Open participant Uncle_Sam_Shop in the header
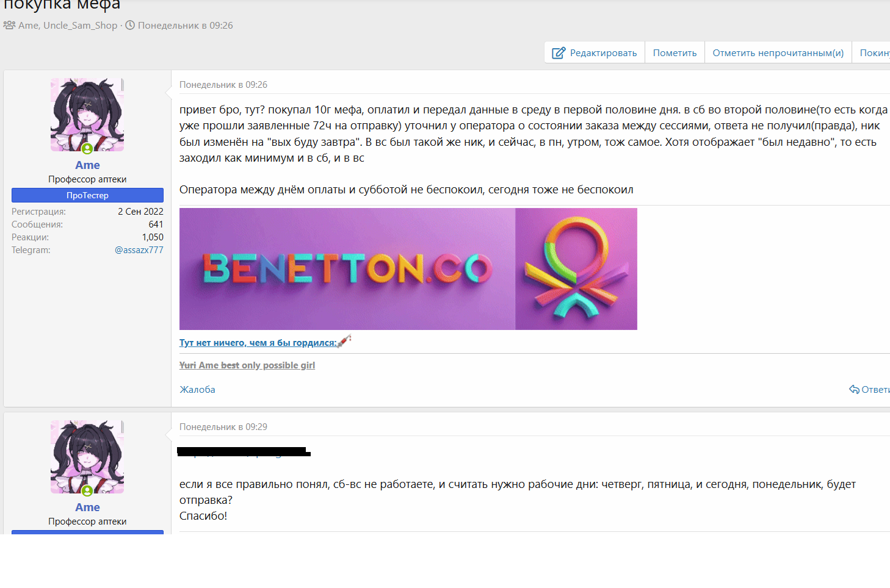The image size is (890, 588). tap(80, 26)
